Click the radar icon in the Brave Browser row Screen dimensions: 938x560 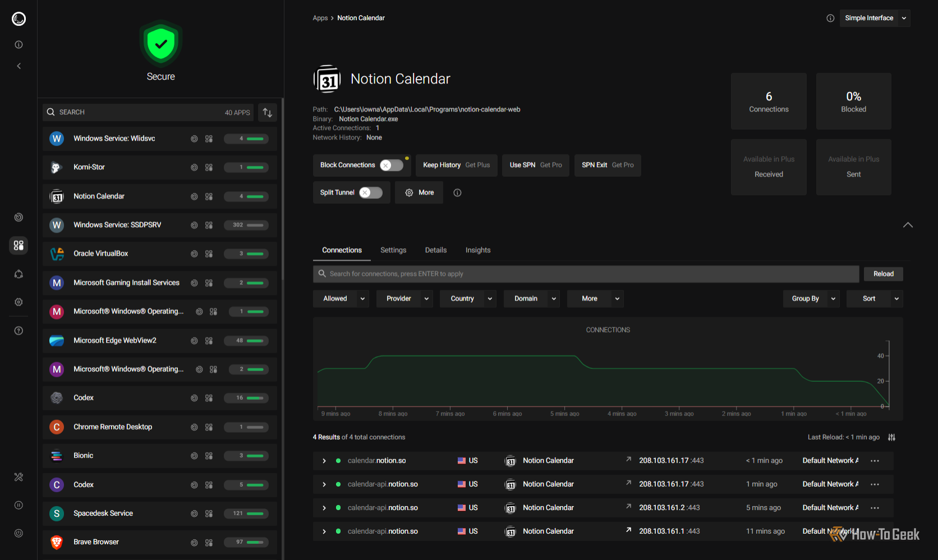pos(194,543)
